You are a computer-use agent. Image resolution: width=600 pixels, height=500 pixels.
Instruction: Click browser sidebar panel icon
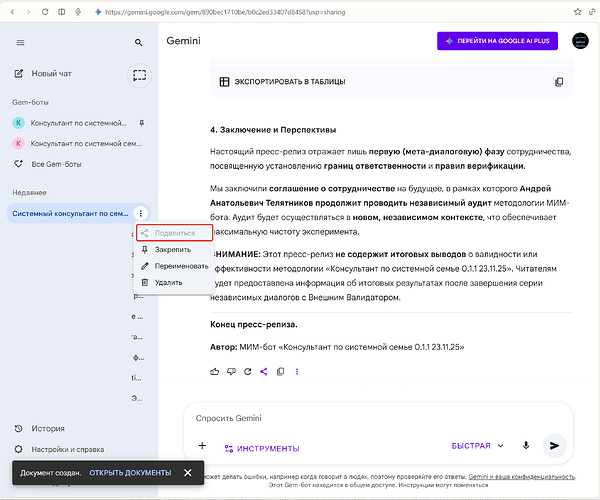click(61, 12)
